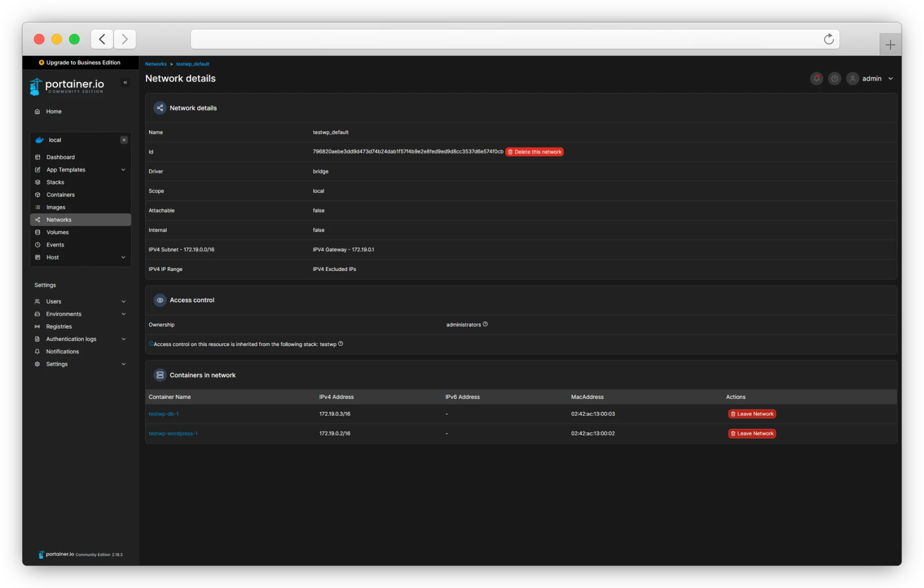Click the admin user avatar icon
924x588 pixels.
pos(852,79)
